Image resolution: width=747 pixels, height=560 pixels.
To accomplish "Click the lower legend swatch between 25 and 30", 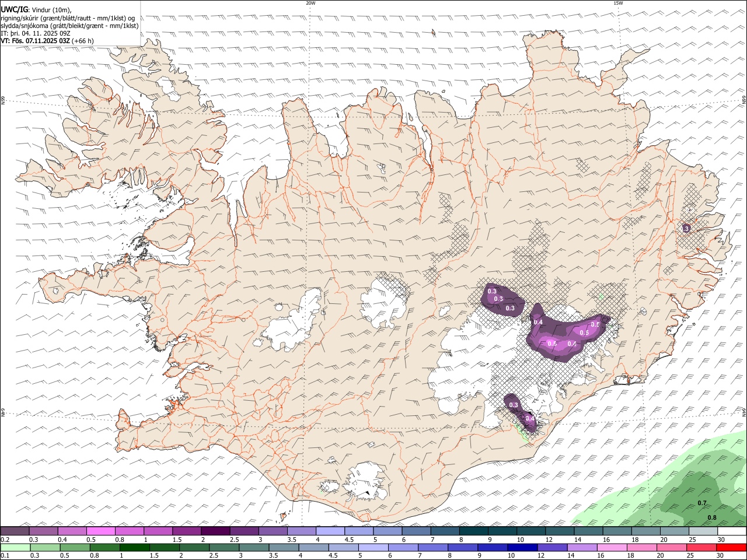I will (x=703, y=548).
